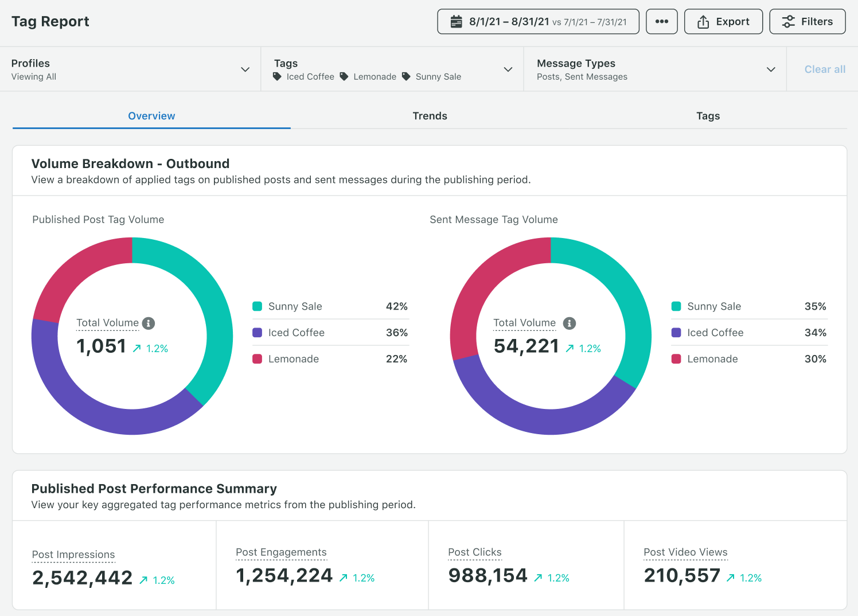This screenshot has width=858, height=616.
Task: Expand the Tags filter dropdown chevron
Action: tap(508, 69)
